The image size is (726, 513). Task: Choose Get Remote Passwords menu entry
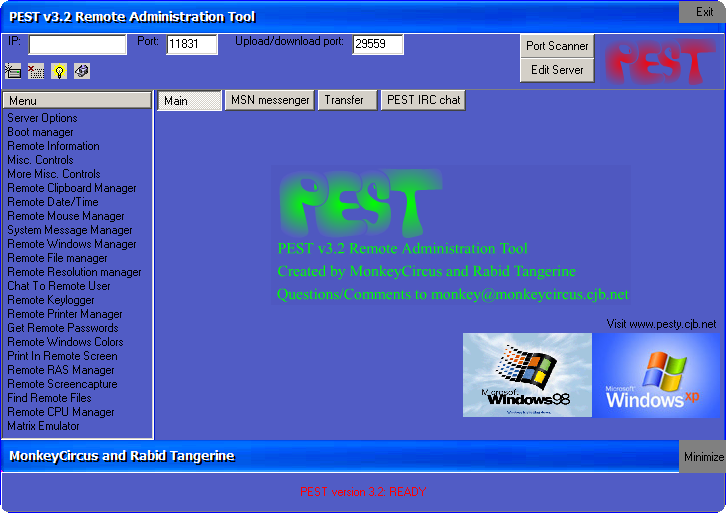(62, 328)
